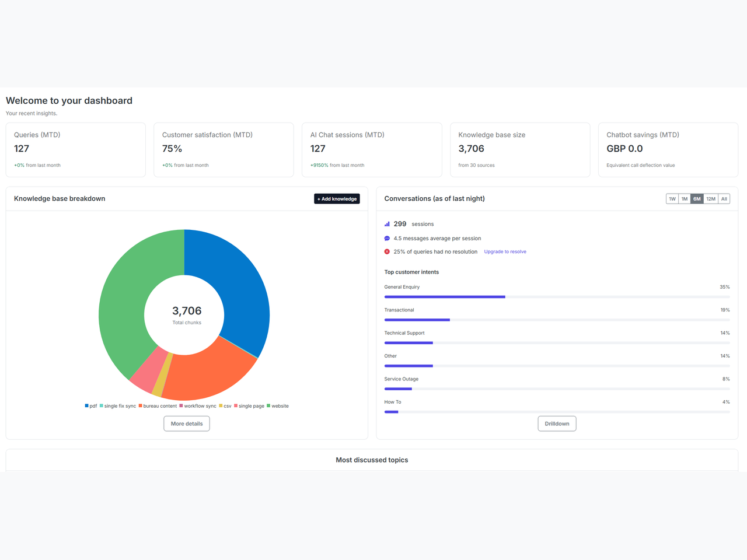Screen dimensions: 747x560
Task: Click the '+9150% from last month' text
Action: (x=337, y=166)
